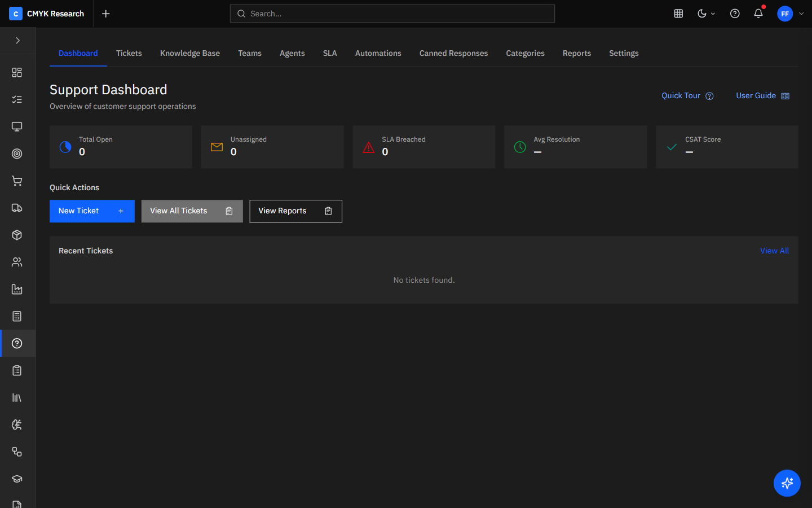Image resolution: width=812 pixels, height=508 pixels.
Task: Click the Support Dashboard heading
Action: (x=108, y=90)
